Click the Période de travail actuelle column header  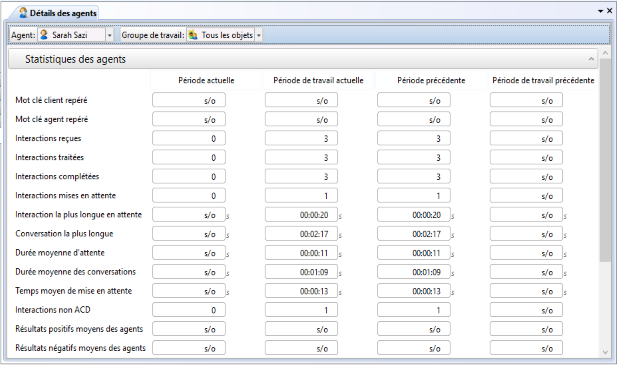pos(318,80)
